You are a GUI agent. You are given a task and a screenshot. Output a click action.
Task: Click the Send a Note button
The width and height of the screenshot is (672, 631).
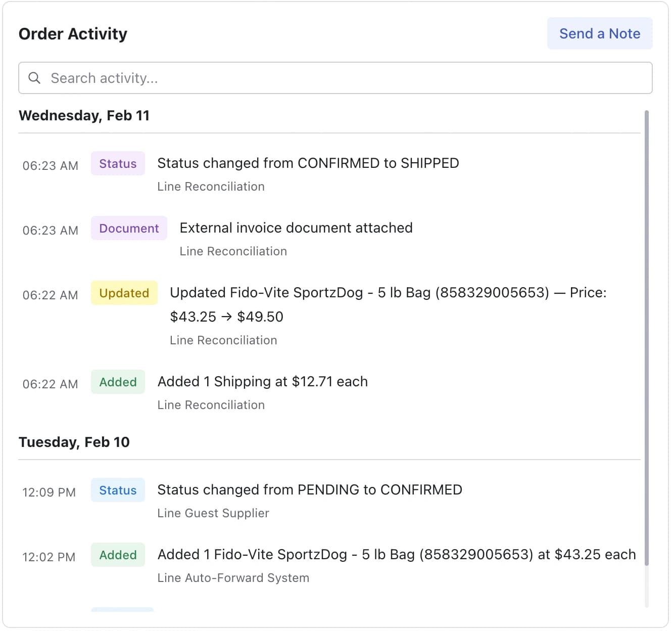pos(599,33)
